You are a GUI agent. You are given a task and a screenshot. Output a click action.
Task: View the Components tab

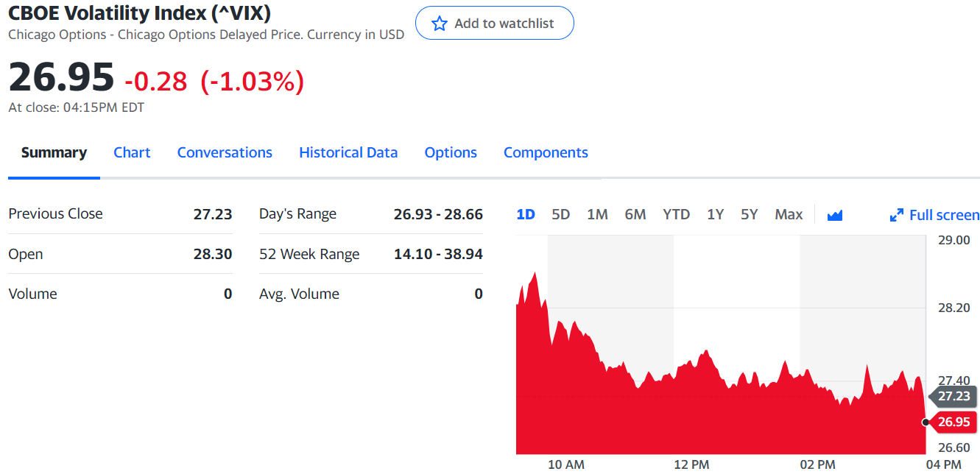(546, 152)
